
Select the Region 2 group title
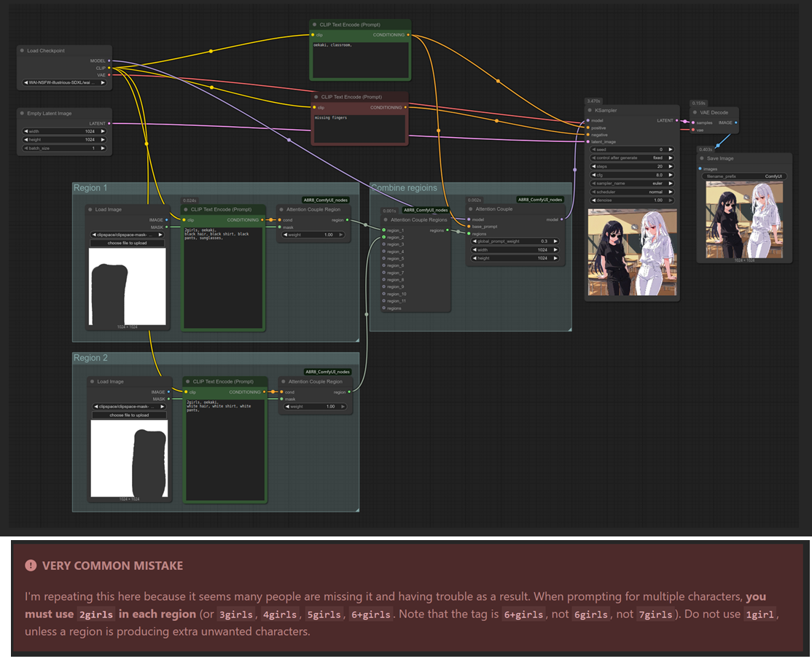click(x=90, y=358)
